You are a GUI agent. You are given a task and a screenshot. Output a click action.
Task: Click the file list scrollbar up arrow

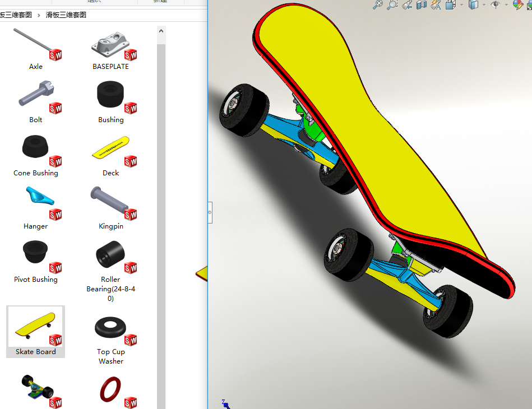pos(161,31)
